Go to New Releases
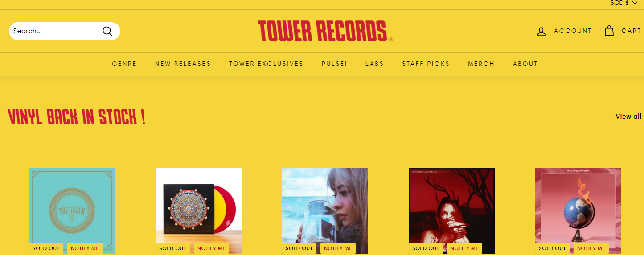The image size is (644, 255). (183, 64)
